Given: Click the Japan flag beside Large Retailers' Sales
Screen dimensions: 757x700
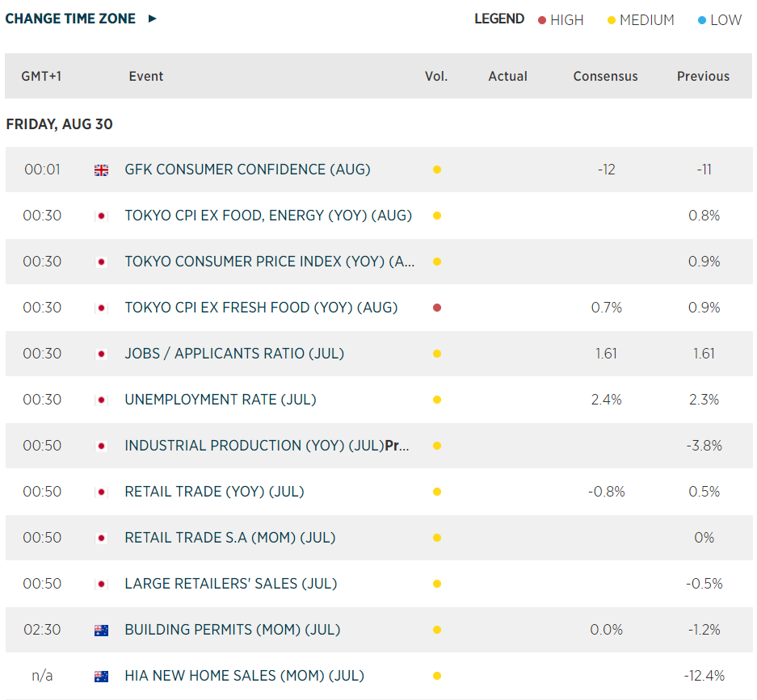Looking at the screenshot, I should pos(101,584).
